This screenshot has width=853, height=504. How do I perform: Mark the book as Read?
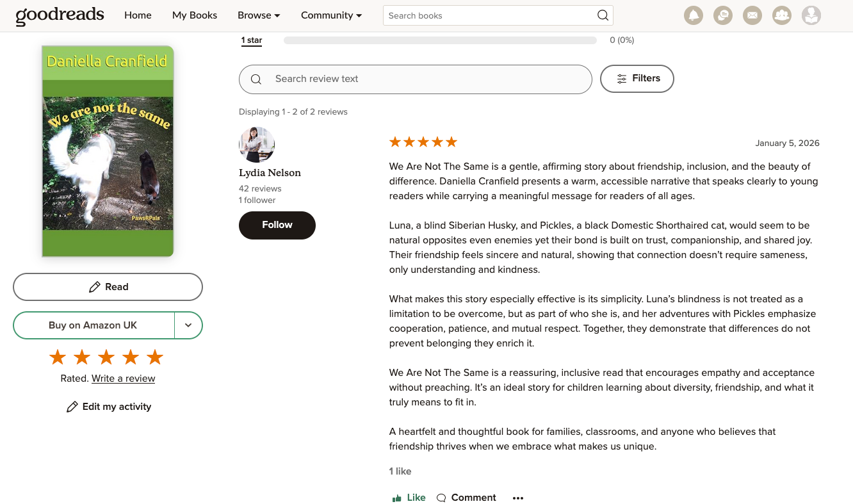tap(108, 287)
